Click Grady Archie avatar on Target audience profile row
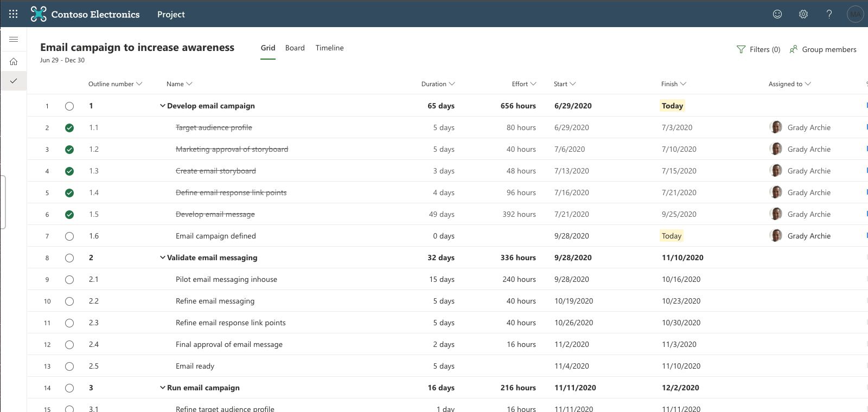Viewport: 868px width, 412px height. 776,127
